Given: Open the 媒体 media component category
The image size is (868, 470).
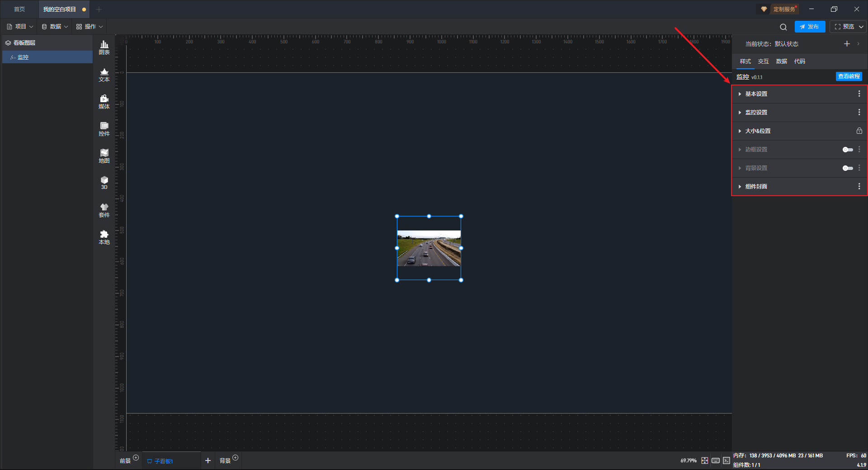Looking at the screenshot, I should (x=104, y=102).
